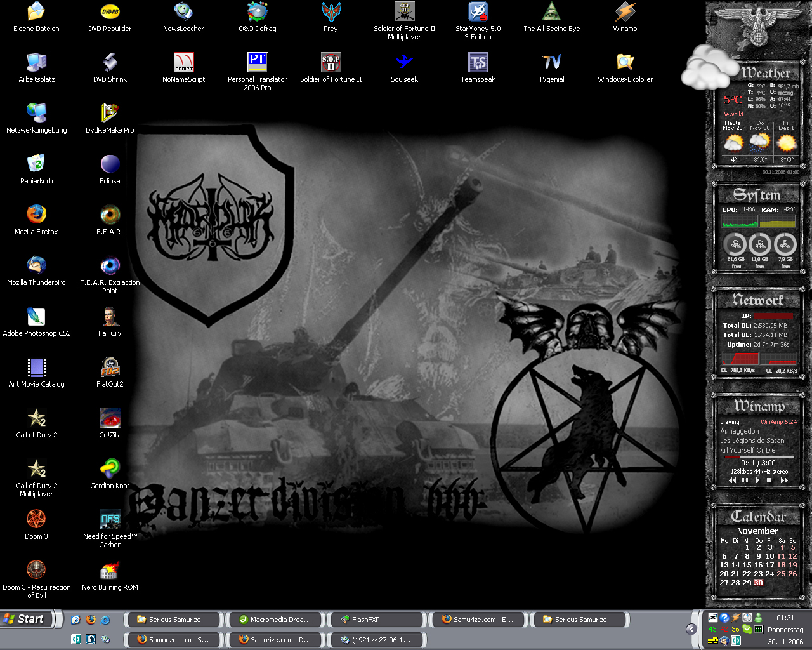Open the (1921 ~ 27:06:1... taskbar window
812x650 pixels.
(x=377, y=639)
